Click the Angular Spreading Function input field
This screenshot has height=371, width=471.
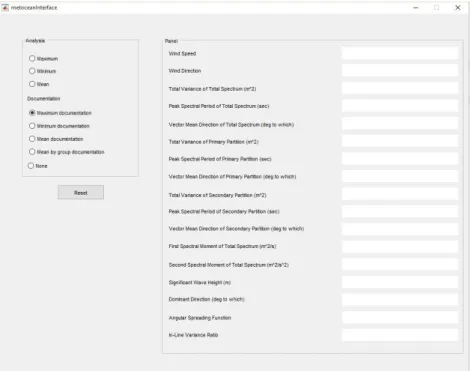tap(400, 317)
